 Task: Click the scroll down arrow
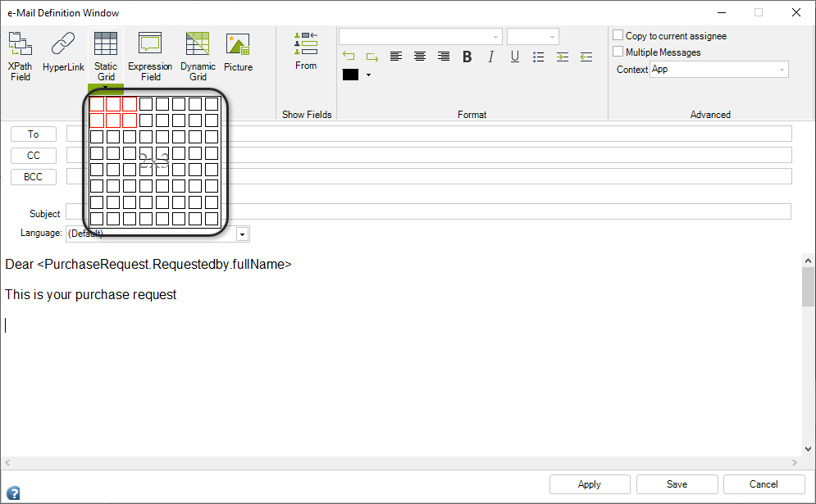click(808, 449)
